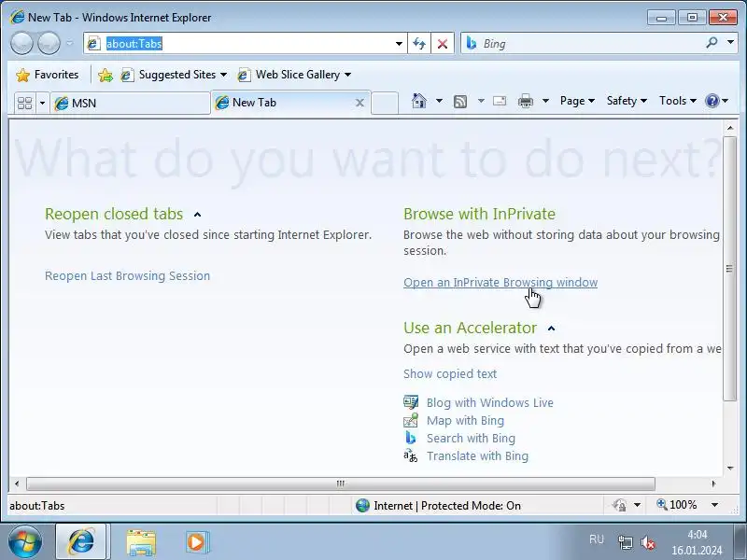This screenshot has height=560, width=747.
Task: Click the Quick Tabs grid icon
Action: [24, 103]
